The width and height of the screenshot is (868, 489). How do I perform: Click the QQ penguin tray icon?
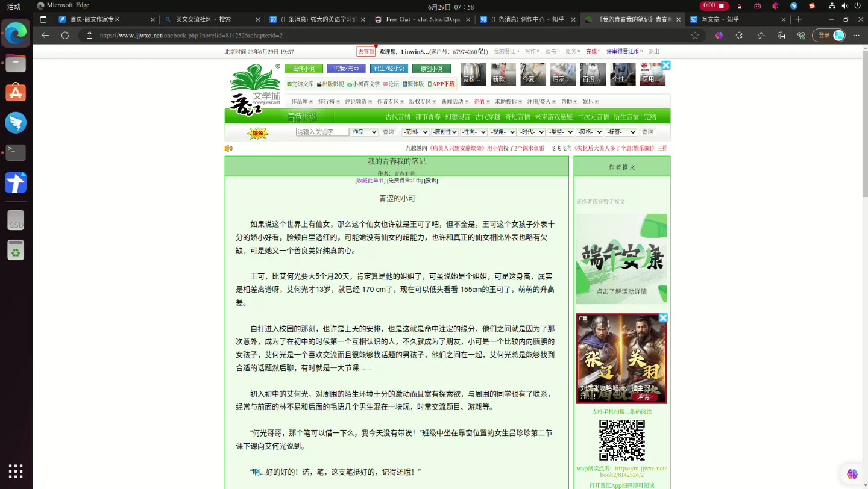coord(740,6)
